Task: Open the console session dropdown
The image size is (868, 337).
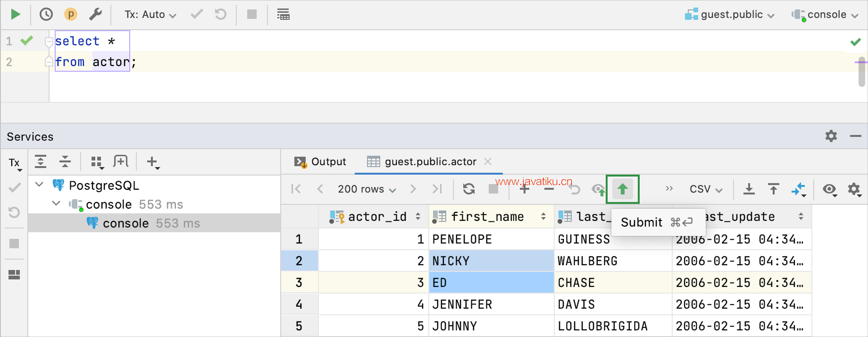Action: [x=825, y=15]
